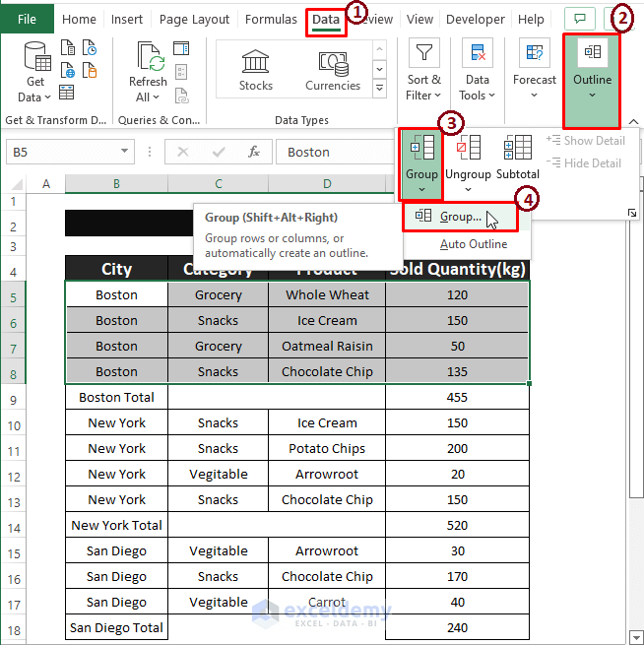Expand the Group split button arrow

point(421,190)
